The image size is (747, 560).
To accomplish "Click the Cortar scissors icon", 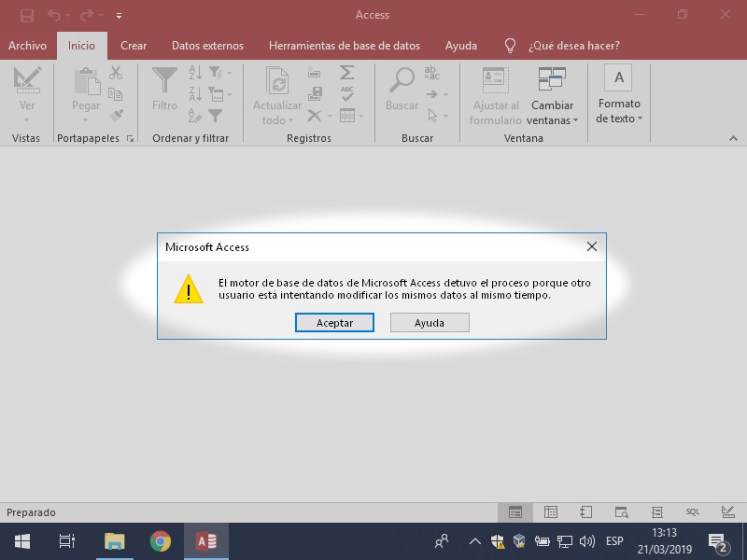I will tap(116, 72).
